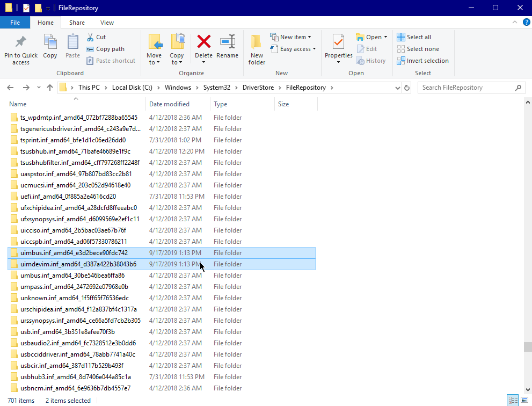Click the Properties checkmark icon

click(338, 42)
